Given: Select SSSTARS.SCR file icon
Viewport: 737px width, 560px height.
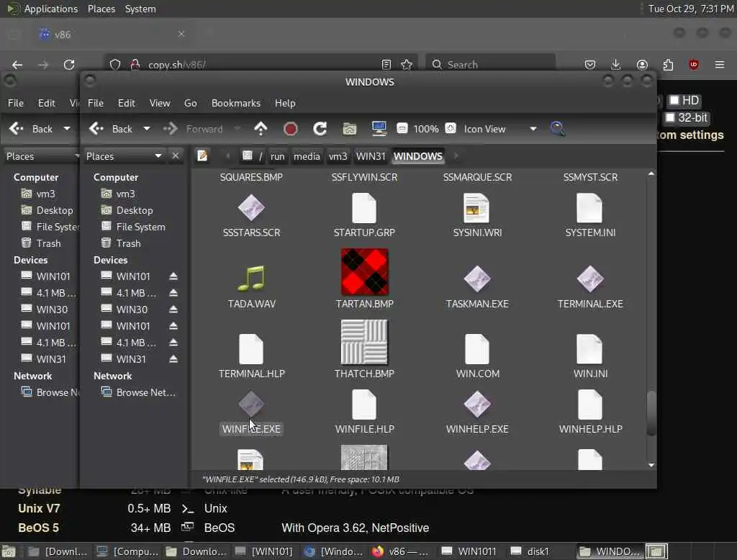Looking at the screenshot, I should [x=251, y=208].
